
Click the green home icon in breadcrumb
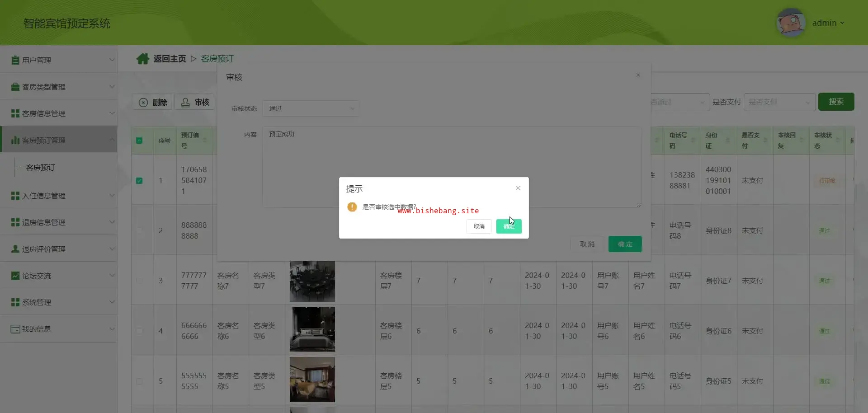click(143, 59)
